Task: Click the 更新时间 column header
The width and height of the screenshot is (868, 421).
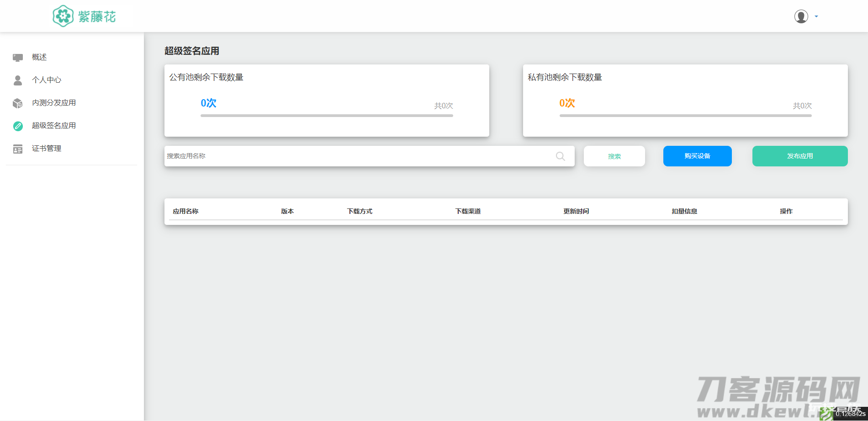Action: pos(577,211)
